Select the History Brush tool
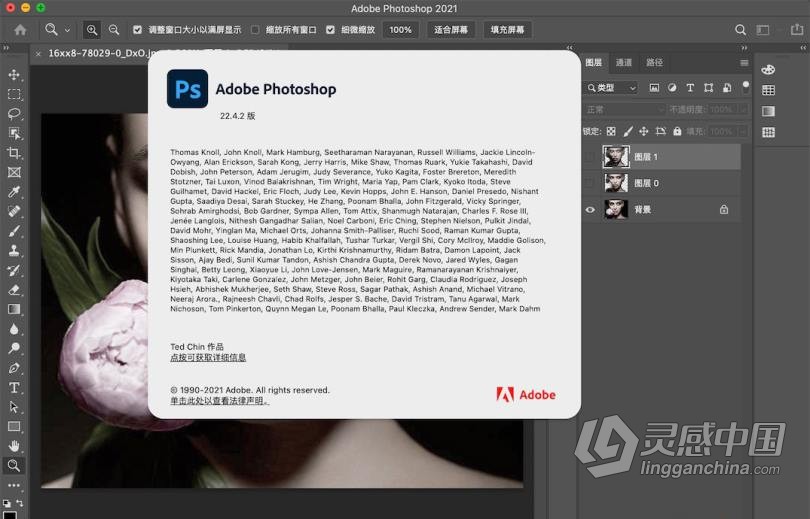Image resolution: width=810 pixels, height=519 pixels. [x=14, y=271]
